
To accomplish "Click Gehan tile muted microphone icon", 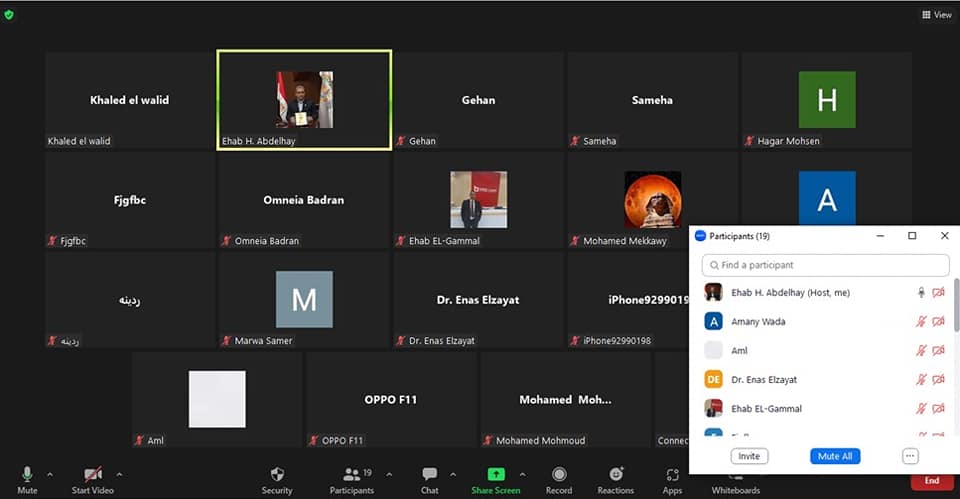I will (401, 141).
